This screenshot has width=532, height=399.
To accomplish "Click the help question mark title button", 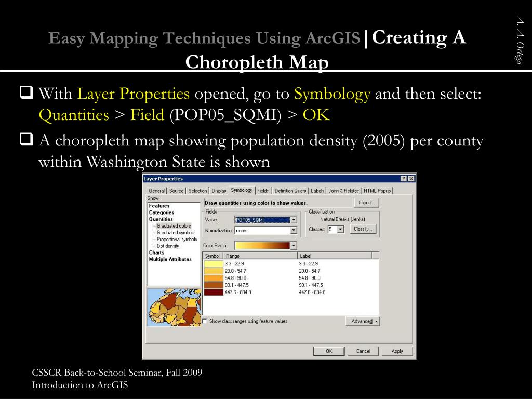I will point(404,179).
